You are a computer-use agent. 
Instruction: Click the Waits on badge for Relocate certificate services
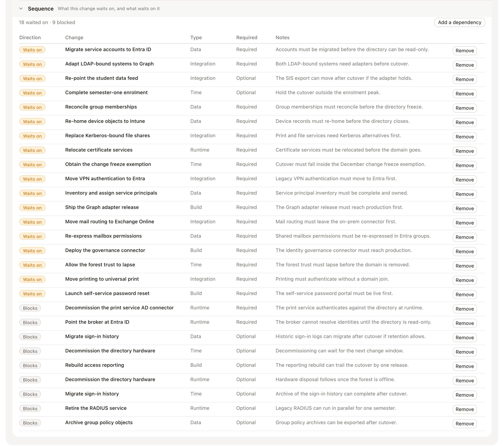click(32, 150)
